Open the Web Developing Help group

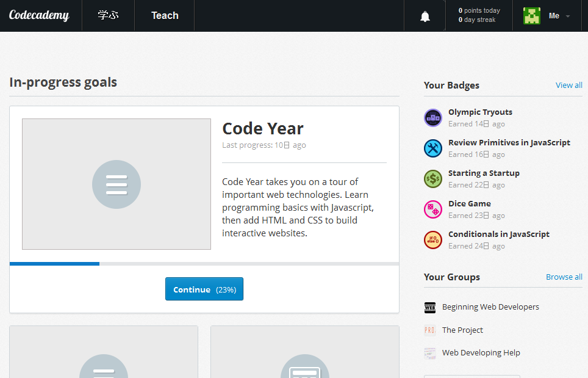481,353
